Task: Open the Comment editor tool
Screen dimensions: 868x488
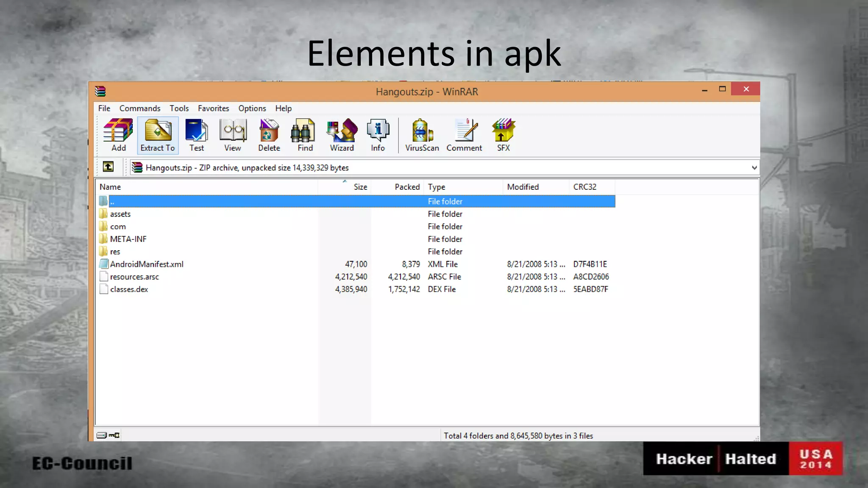Action: pyautogui.click(x=464, y=135)
